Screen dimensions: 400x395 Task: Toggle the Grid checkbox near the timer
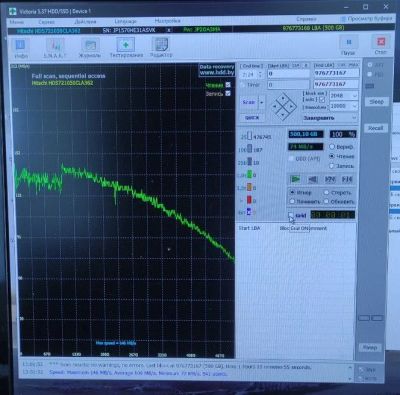coord(291,215)
